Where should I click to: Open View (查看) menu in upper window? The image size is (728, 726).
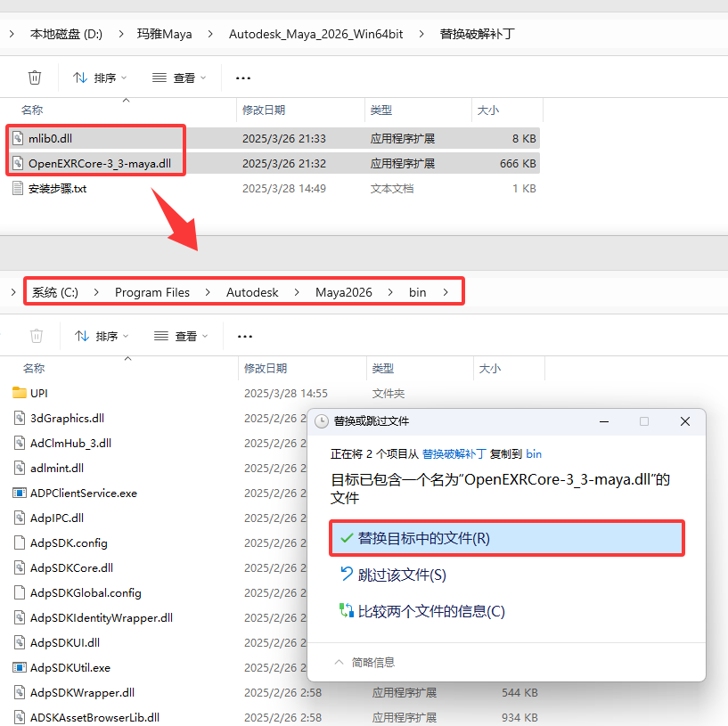point(179,77)
